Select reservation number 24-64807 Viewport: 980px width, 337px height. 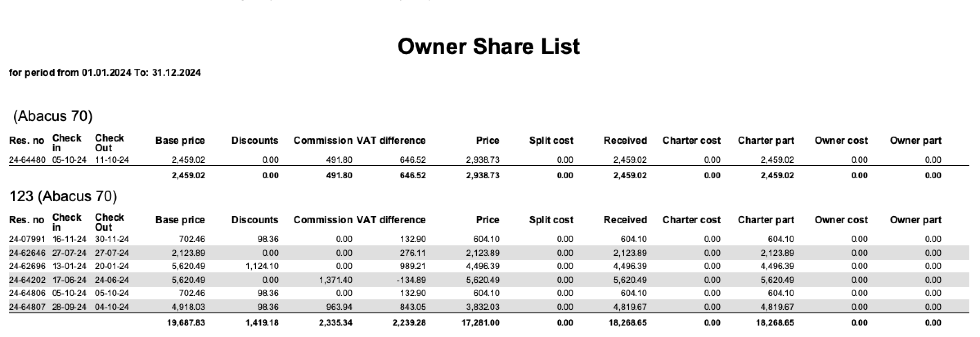click(x=27, y=307)
